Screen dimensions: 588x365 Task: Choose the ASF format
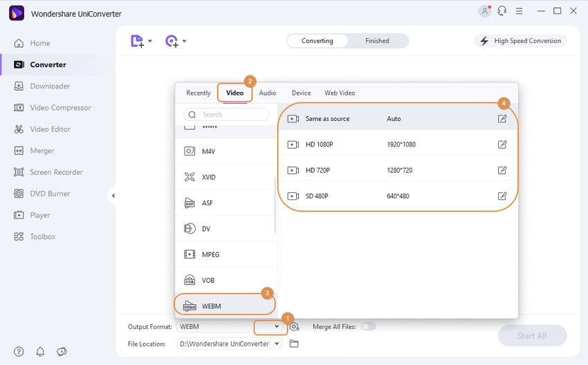click(x=226, y=203)
